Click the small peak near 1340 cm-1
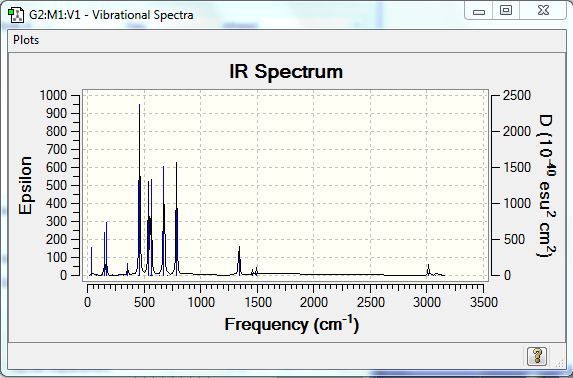 239,260
